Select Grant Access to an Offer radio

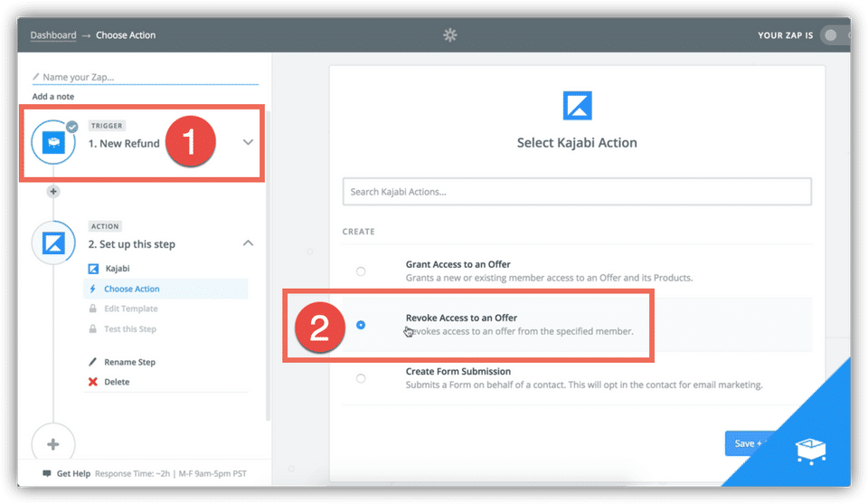tap(361, 271)
